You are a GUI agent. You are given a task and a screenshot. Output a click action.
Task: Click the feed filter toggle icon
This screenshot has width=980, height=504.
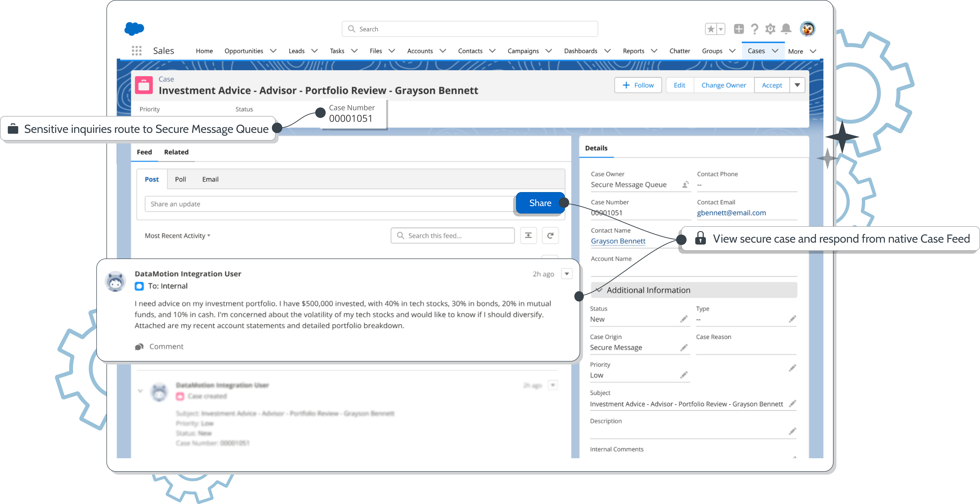(528, 236)
